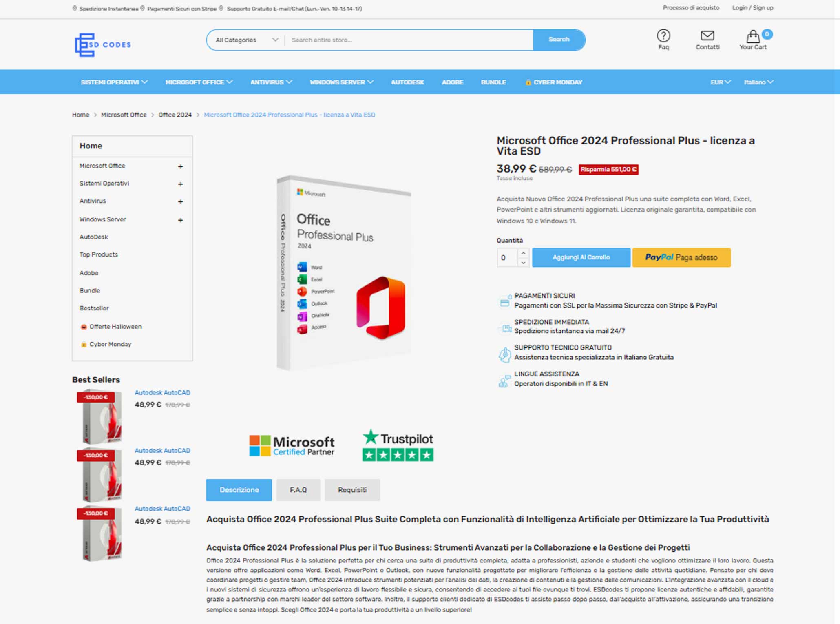840x624 pixels.
Task: Click the Contatti mail icon
Action: (706, 37)
